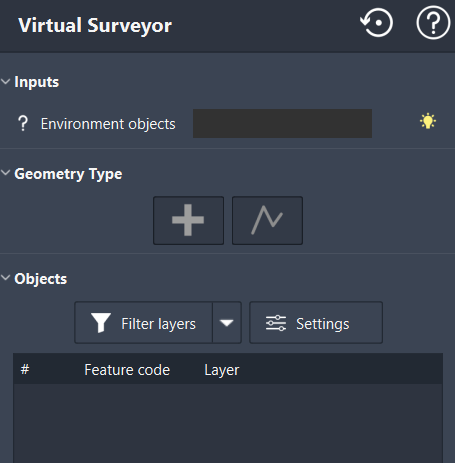Sort by the Feature code column header
Viewport: 455px width, 463px height.
[x=127, y=370]
